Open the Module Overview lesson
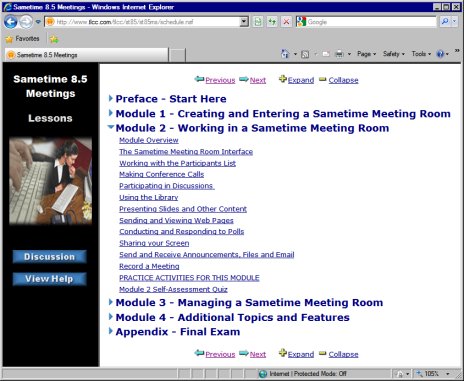464x381 pixels. (149, 140)
